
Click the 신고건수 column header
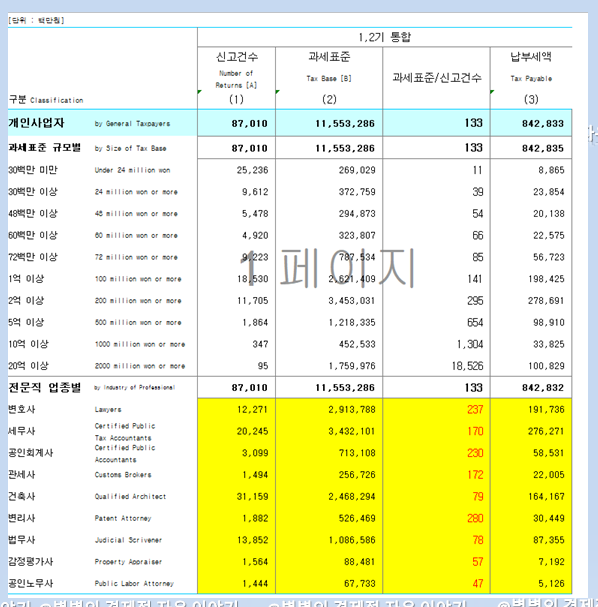(237, 57)
